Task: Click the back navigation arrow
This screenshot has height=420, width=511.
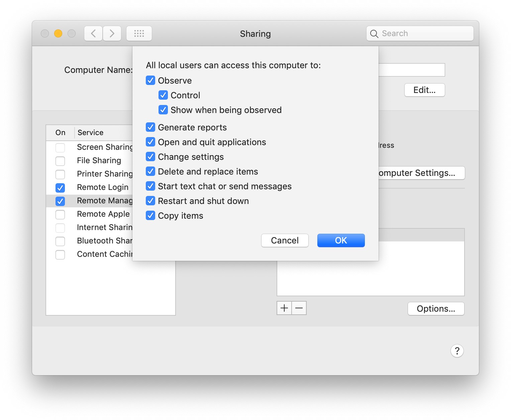Action: point(93,33)
